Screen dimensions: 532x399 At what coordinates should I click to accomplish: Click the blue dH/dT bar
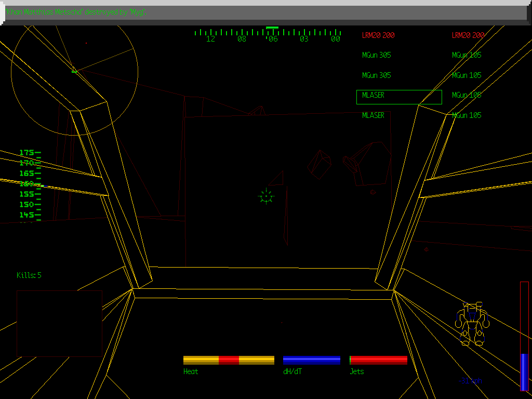coord(311,360)
